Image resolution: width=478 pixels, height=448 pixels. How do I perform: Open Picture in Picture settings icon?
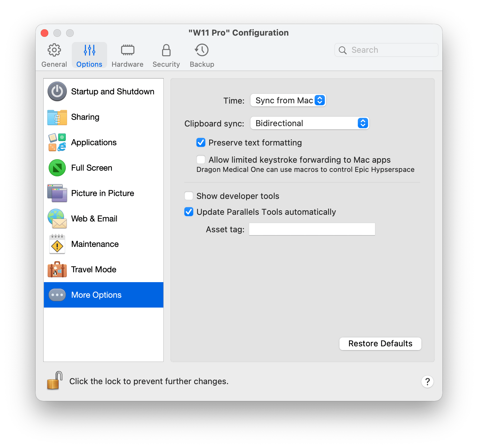coord(57,193)
